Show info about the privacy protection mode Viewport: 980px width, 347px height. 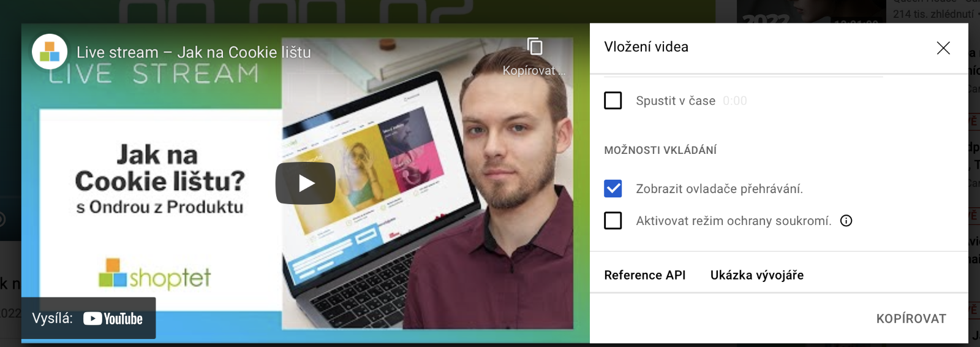pyautogui.click(x=846, y=221)
